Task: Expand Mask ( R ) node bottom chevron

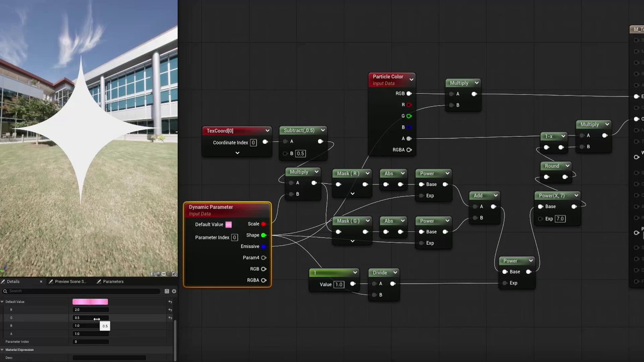Action: pos(353,194)
